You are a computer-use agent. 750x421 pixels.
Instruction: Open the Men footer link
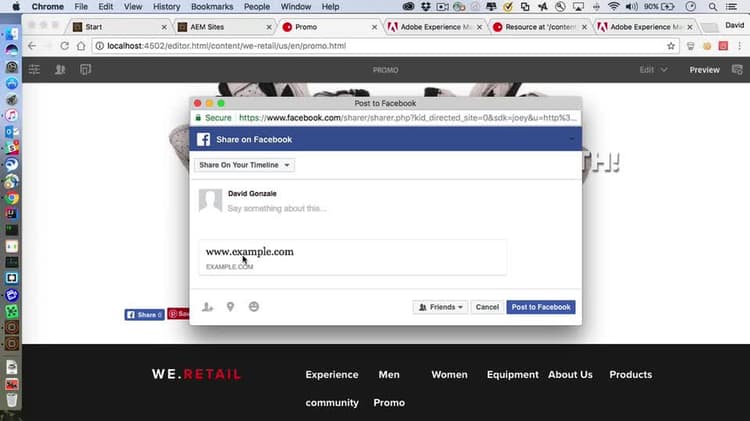point(389,375)
